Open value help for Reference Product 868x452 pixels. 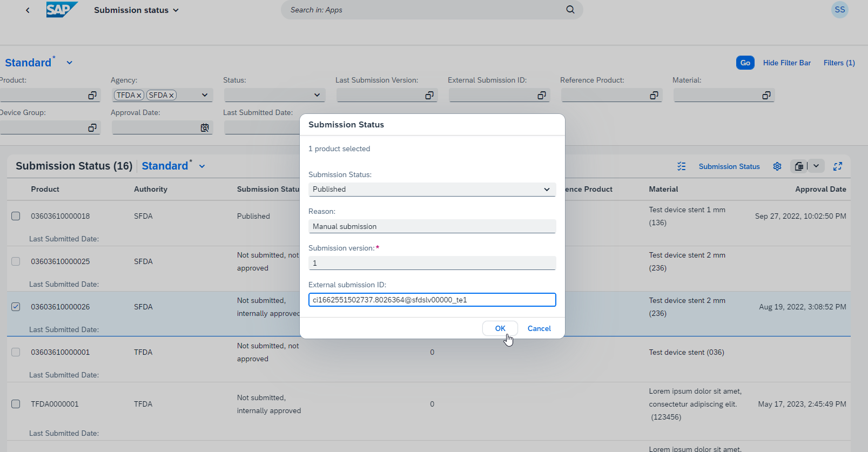tap(654, 96)
